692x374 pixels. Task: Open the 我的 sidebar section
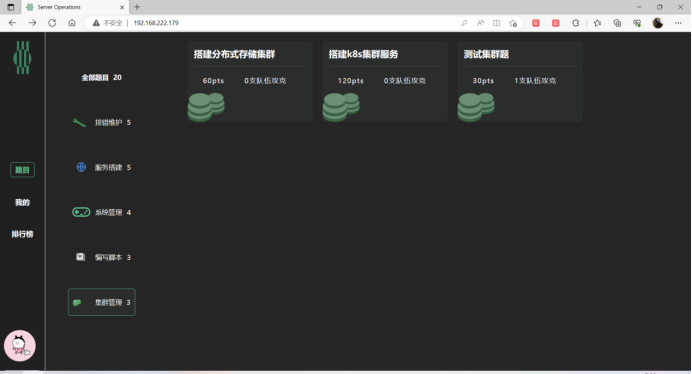[x=23, y=202]
